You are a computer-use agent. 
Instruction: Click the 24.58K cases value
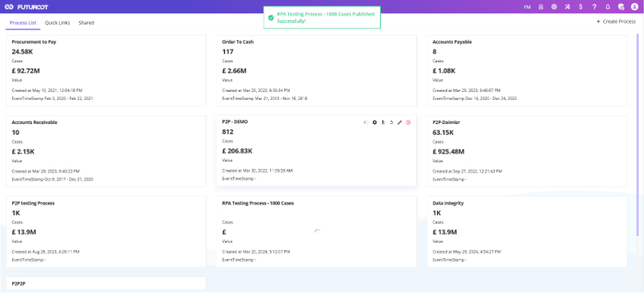coord(22,52)
